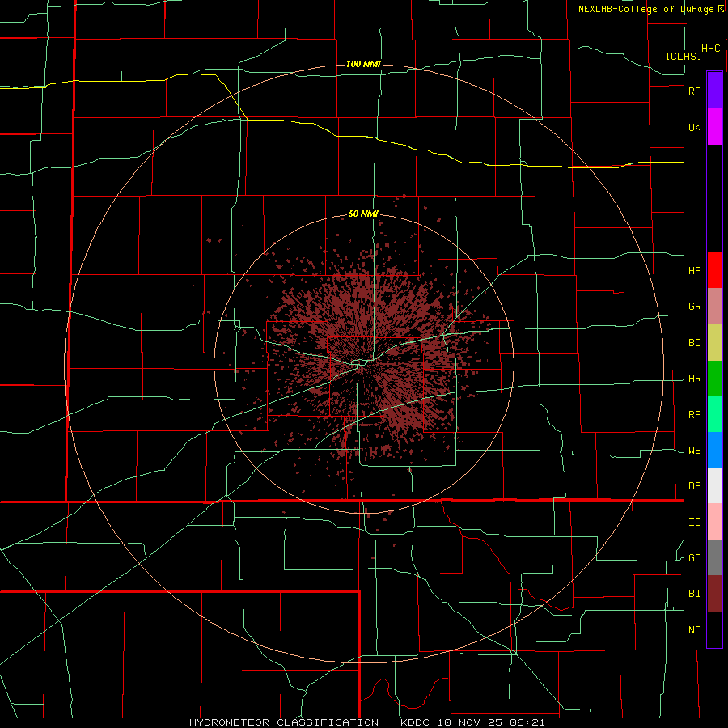The height and width of the screenshot is (728, 728).
Task: Click the 100 NMI range ring label
Action: [363, 64]
